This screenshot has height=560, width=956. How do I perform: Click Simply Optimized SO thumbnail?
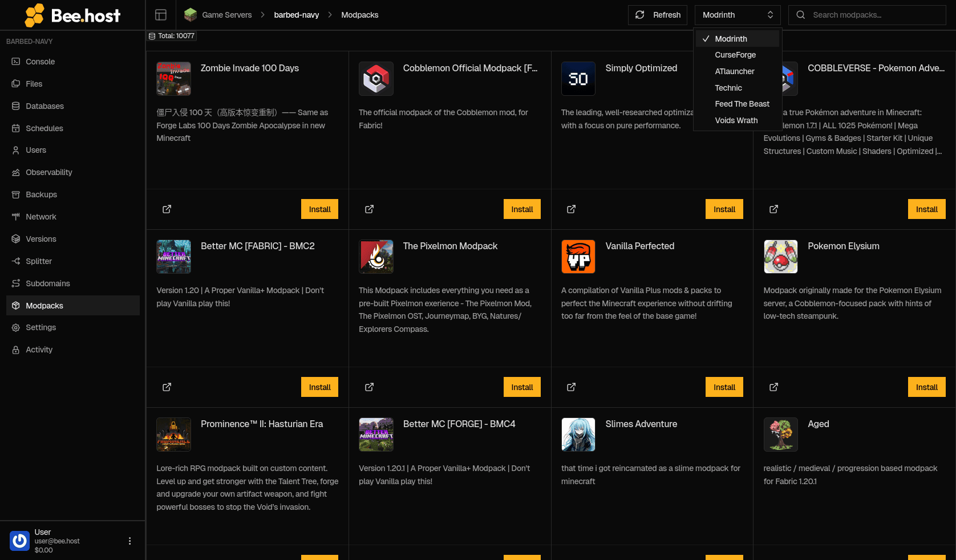coord(578,79)
